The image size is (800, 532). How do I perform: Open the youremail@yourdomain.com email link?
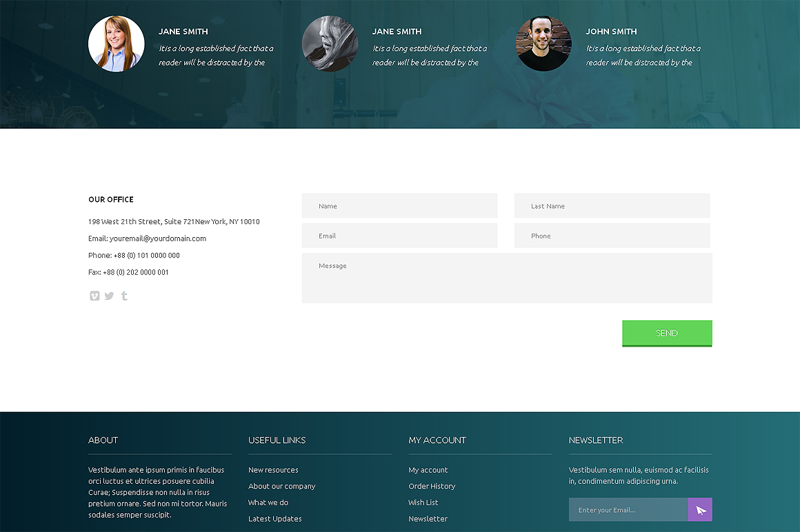157,238
